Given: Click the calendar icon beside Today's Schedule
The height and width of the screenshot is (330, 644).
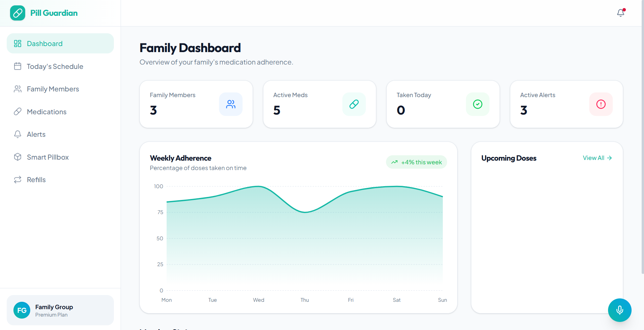Looking at the screenshot, I should pyautogui.click(x=17, y=66).
